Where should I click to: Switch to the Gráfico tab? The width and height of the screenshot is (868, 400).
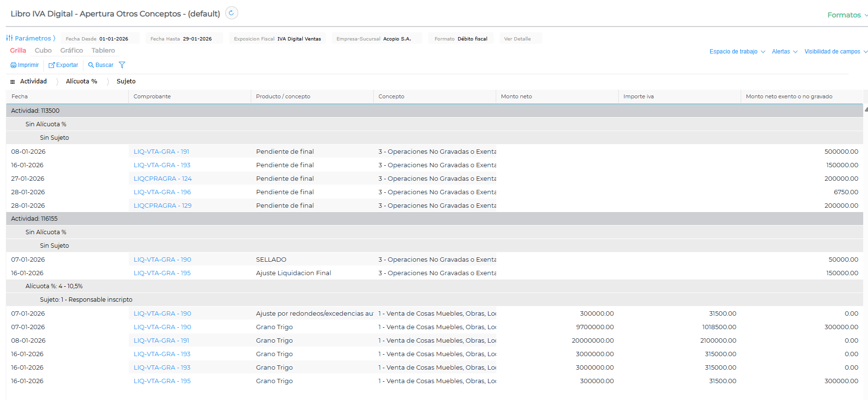(71, 50)
